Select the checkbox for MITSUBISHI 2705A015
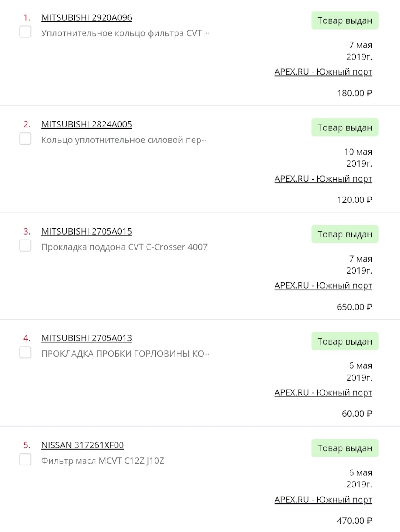The width and height of the screenshot is (400, 532). (25, 246)
